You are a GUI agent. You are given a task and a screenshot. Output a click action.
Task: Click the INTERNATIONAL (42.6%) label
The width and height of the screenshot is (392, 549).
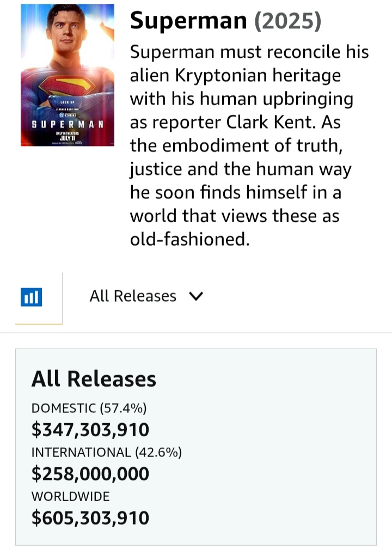pos(106,453)
